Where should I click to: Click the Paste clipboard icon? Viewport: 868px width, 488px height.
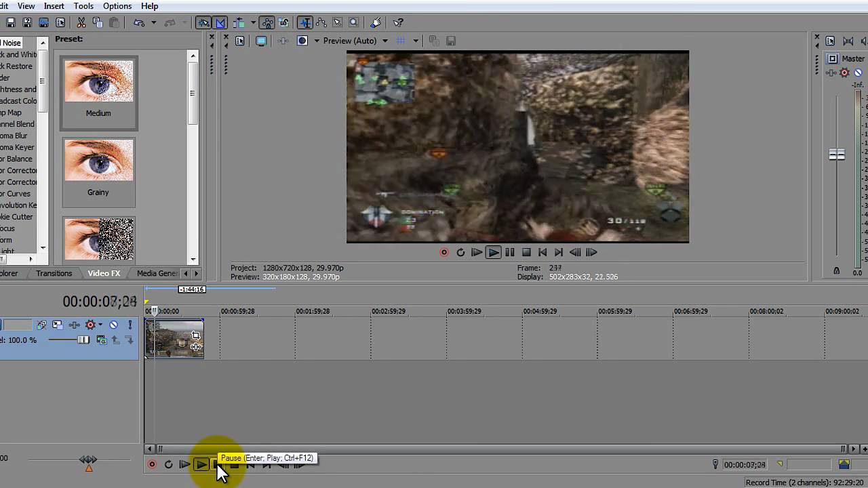(114, 22)
